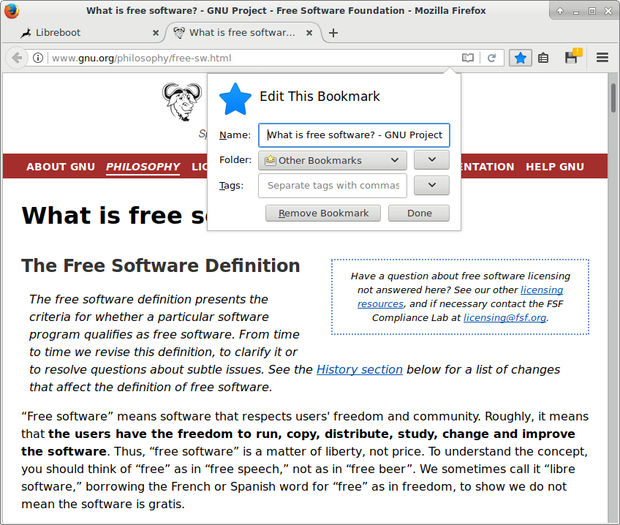The width and height of the screenshot is (620, 525).
Task: Expand the tags list chevron button
Action: 431,185
